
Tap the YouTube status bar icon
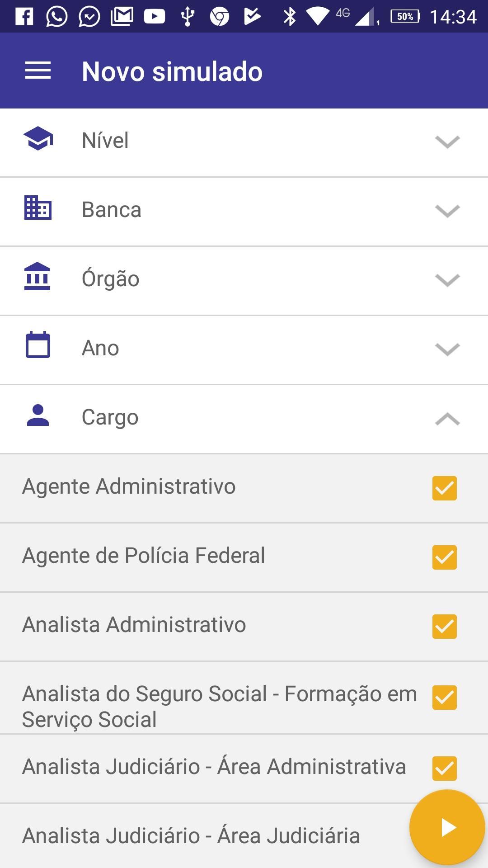coord(155,17)
